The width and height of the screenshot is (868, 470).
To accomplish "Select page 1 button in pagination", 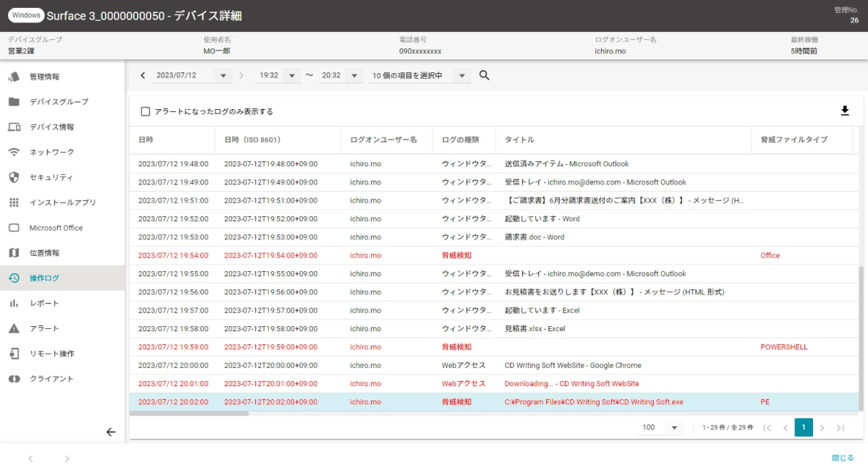I will (x=804, y=427).
